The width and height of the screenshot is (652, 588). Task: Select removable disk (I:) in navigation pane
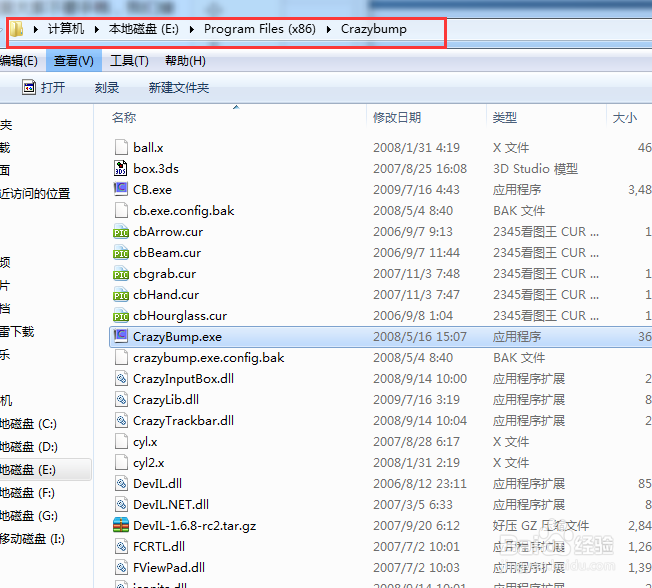[32, 539]
